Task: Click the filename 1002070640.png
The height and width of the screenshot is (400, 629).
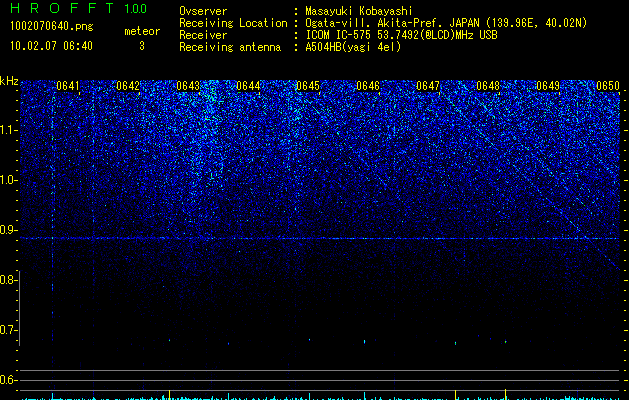Action: 52,26
